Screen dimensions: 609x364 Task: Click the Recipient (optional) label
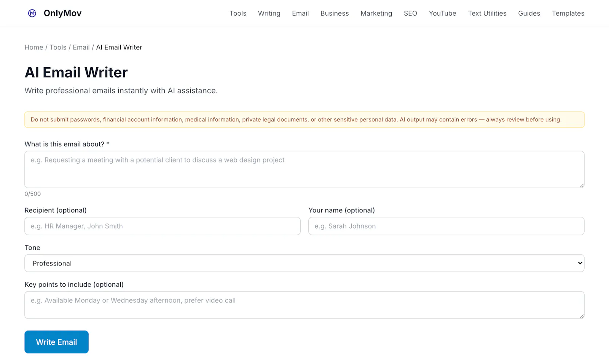tap(56, 210)
